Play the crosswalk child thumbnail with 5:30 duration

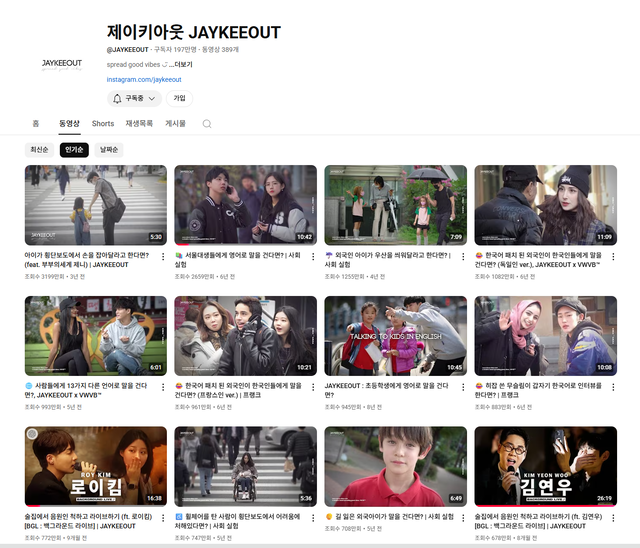click(96, 205)
